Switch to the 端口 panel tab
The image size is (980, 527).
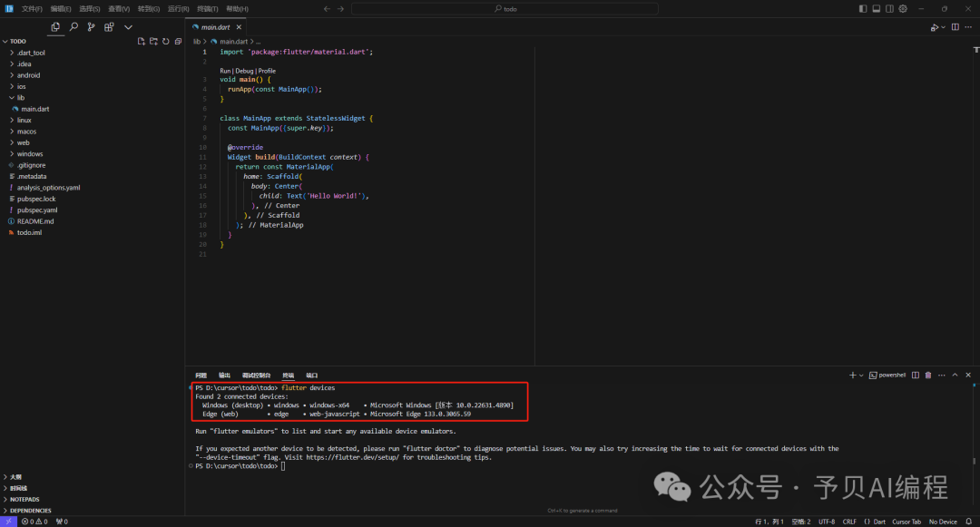(312, 376)
